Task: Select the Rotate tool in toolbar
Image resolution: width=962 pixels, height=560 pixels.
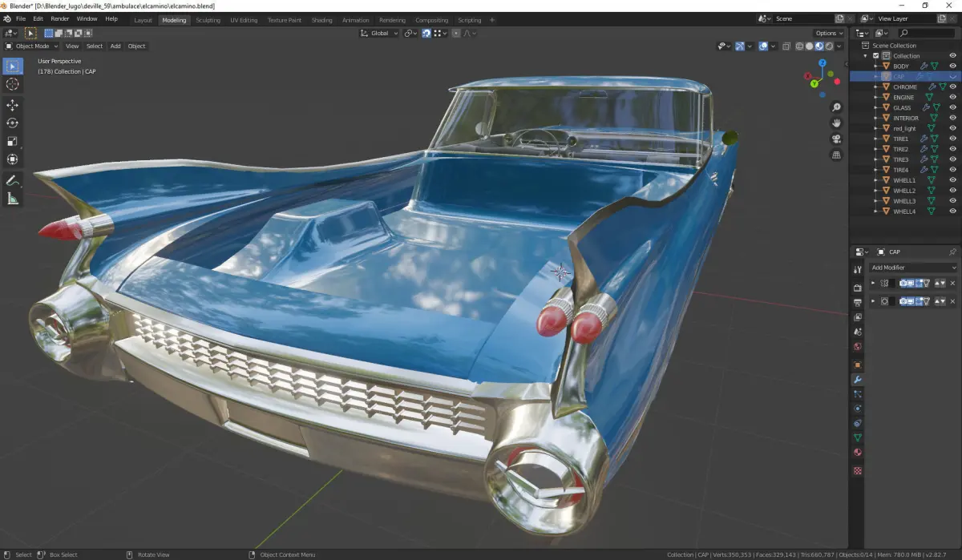Action: 13,123
